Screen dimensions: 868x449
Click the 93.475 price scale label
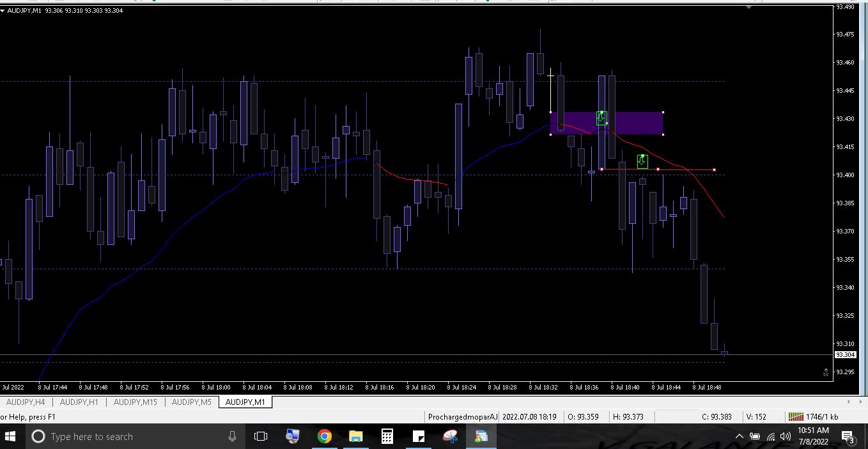[x=845, y=35]
